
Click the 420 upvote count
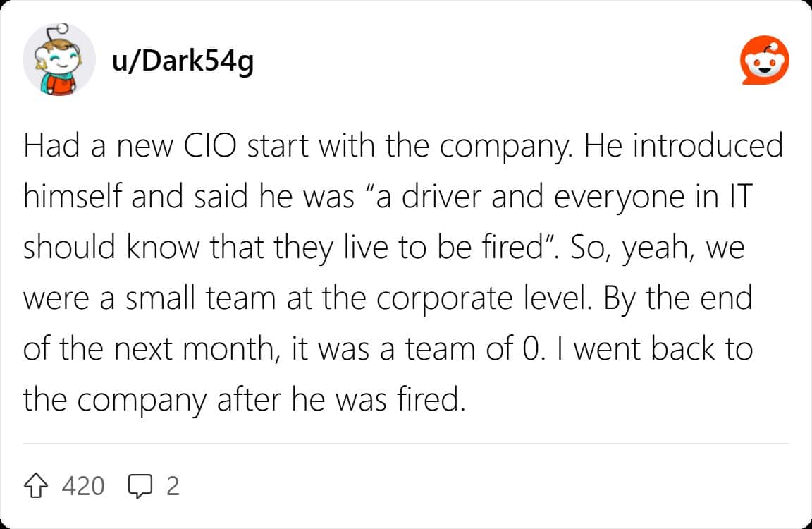(83, 486)
